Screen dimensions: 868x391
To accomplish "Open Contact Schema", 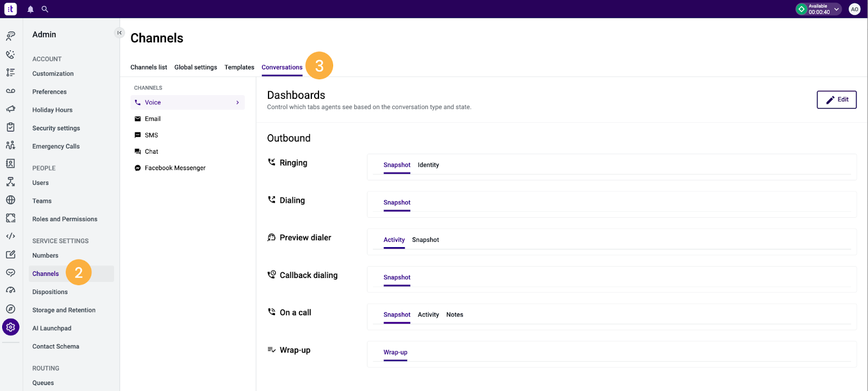I will [x=55, y=346].
